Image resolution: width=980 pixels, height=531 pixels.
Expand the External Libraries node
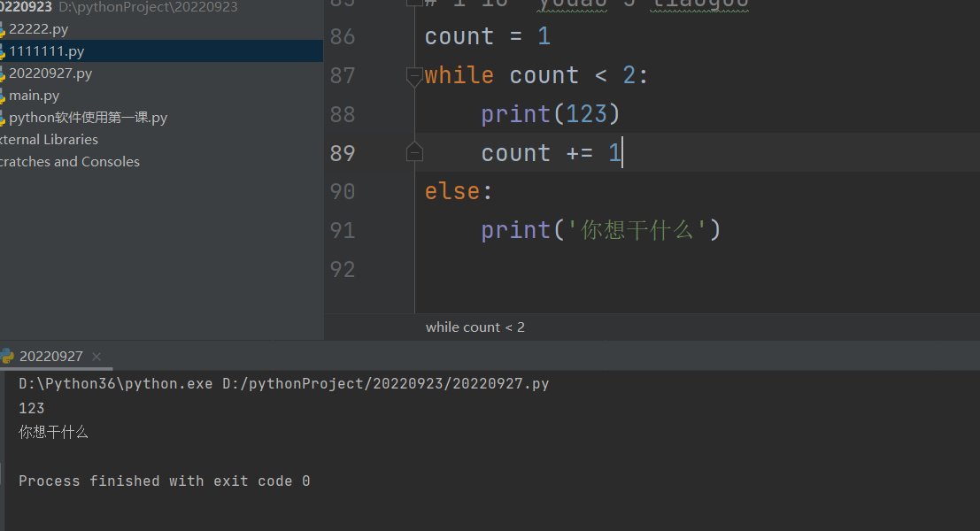(49, 139)
